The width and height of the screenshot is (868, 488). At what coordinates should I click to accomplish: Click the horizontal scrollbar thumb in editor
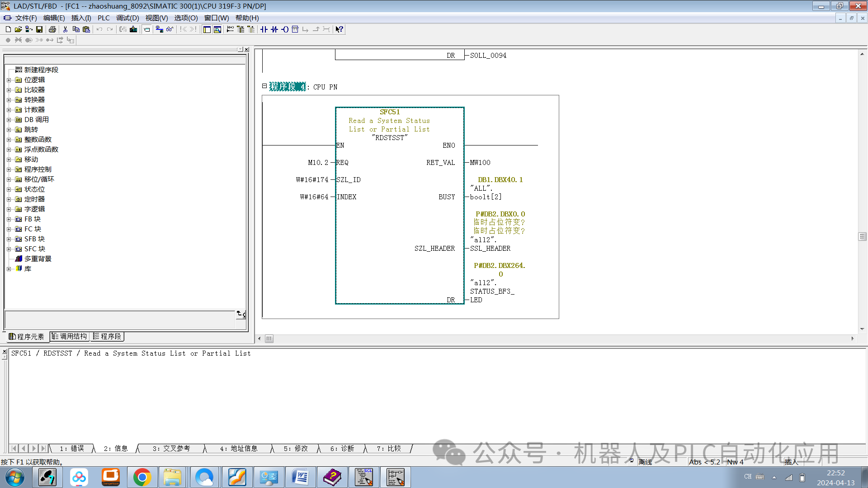tap(269, 338)
